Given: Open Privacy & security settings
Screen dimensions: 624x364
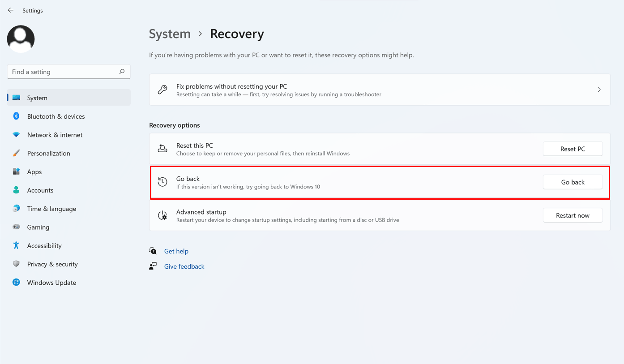Looking at the screenshot, I should pyautogui.click(x=69, y=264).
